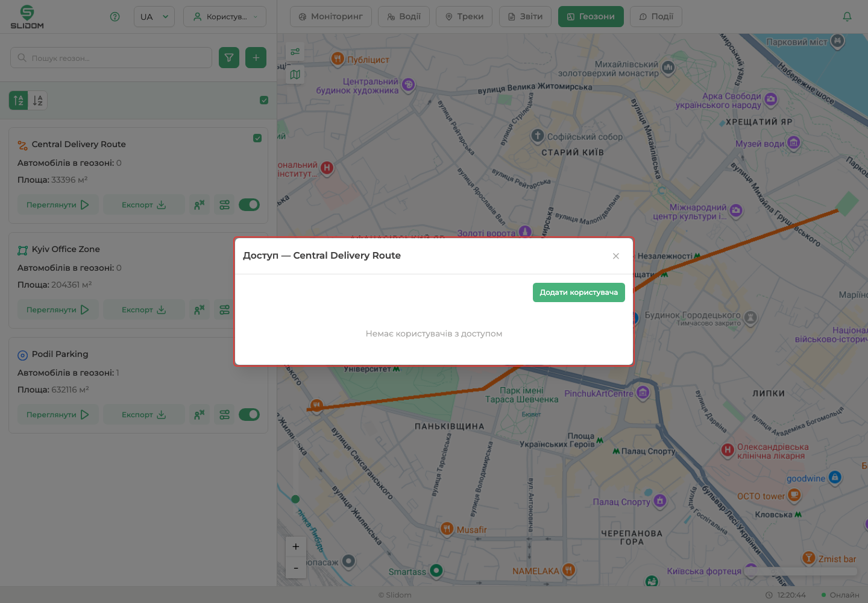
Task: Sort geozones descending Z to A
Action: click(x=38, y=101)
